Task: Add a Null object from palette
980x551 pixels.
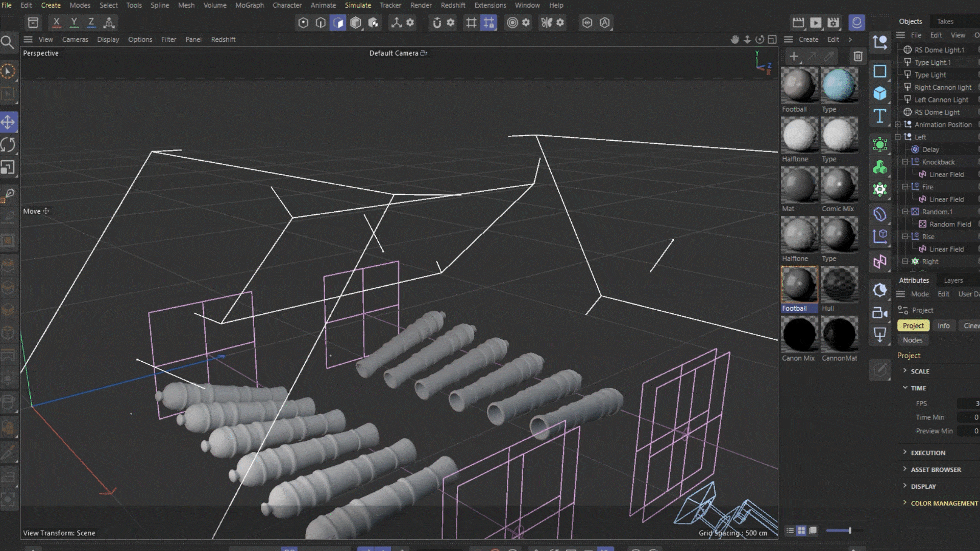Action: (x=880, y=43)
